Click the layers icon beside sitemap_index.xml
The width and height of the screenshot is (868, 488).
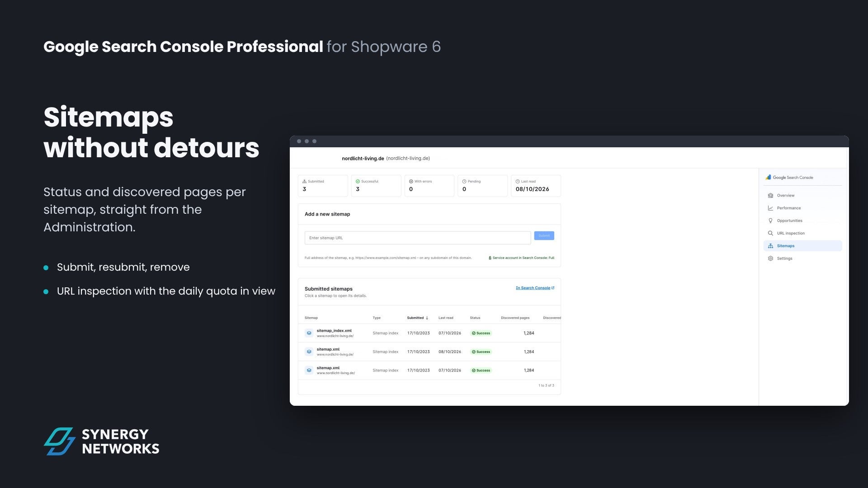[x=309, y=333]
